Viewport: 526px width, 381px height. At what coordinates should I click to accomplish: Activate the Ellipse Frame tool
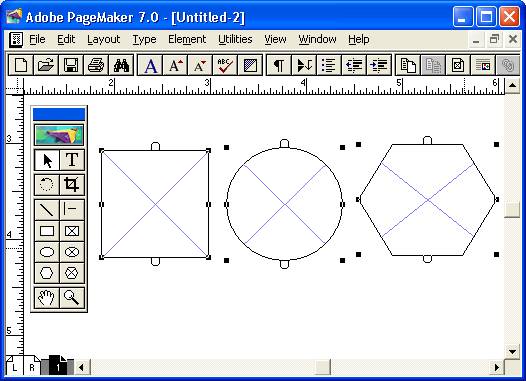pyautogui.click(x=72, y=252)
